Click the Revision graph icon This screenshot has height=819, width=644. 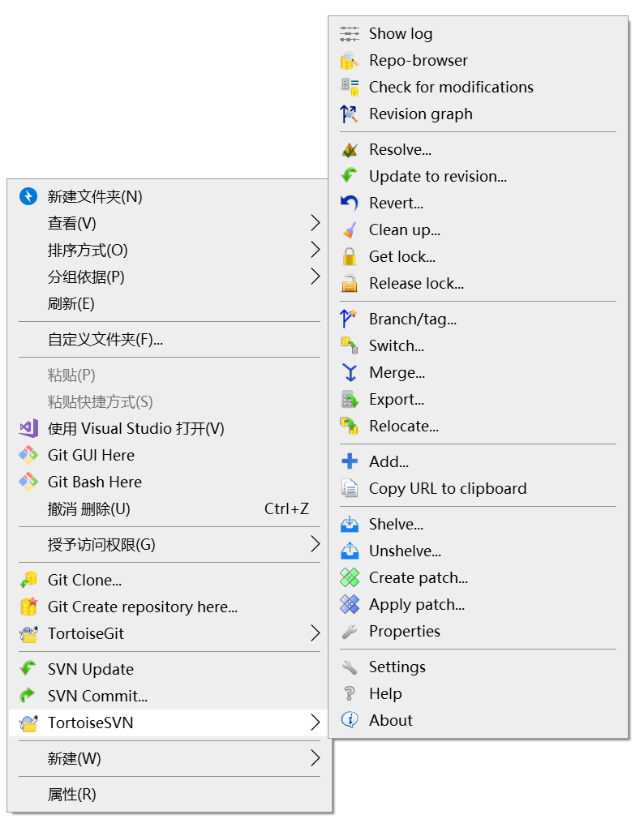click(350, 114)
